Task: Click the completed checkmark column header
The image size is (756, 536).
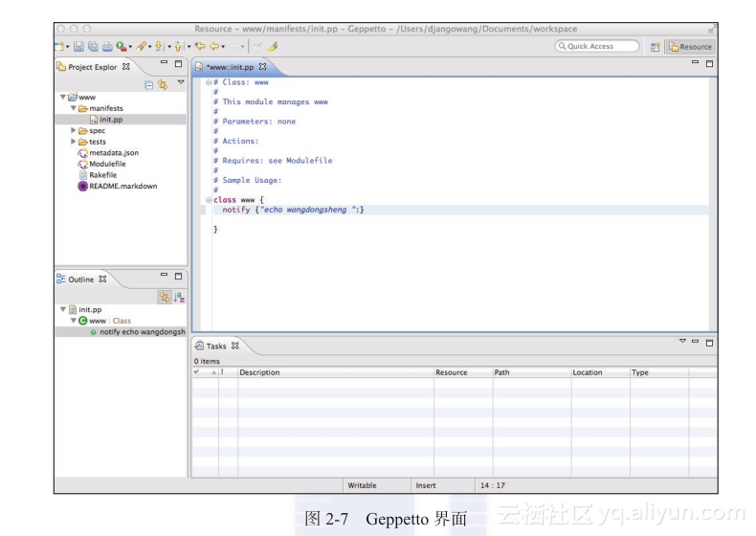Action: point(205,372)
